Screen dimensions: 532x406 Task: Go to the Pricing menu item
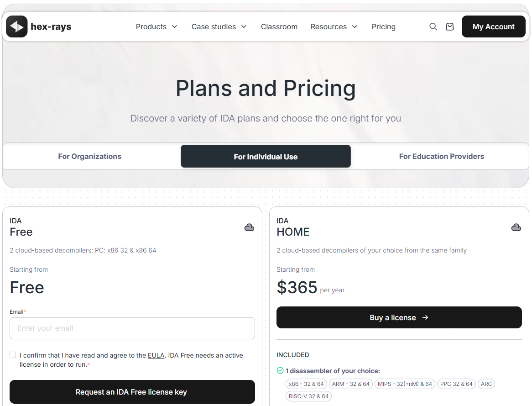click(x=383, y=26)
